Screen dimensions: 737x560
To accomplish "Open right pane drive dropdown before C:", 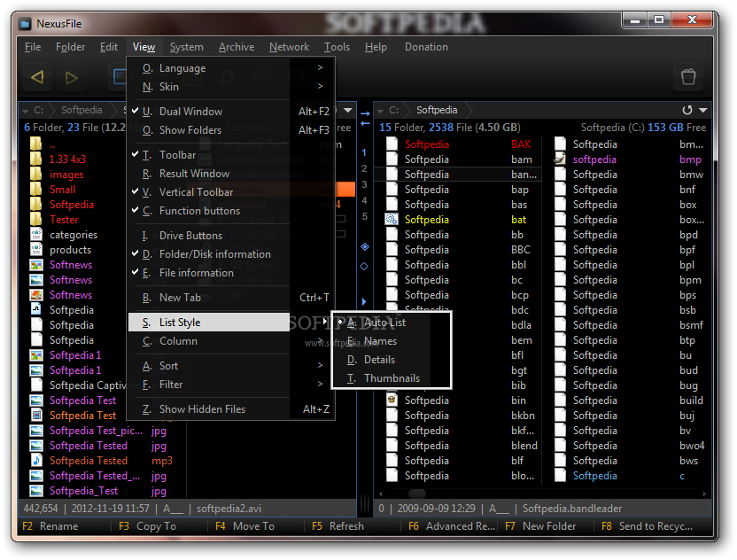I will (x=380, y=111).
